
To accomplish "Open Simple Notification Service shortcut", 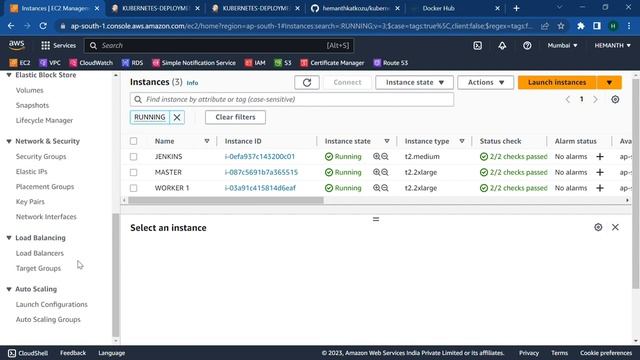I will click(x=194, y=63).
